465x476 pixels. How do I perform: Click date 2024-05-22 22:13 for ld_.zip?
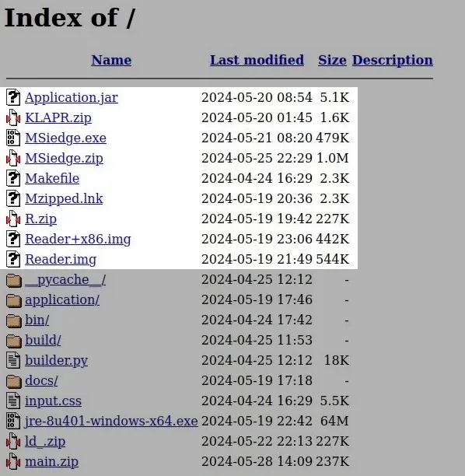pyautogui.click(x=257, y=442)
